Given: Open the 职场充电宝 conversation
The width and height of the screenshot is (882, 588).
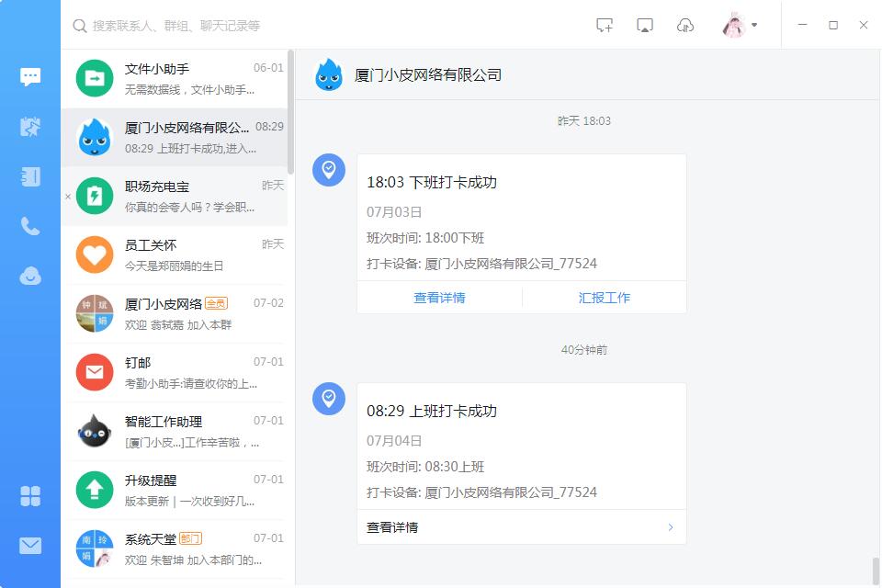Looking at the screenshot, I should (x=175, y=197).
